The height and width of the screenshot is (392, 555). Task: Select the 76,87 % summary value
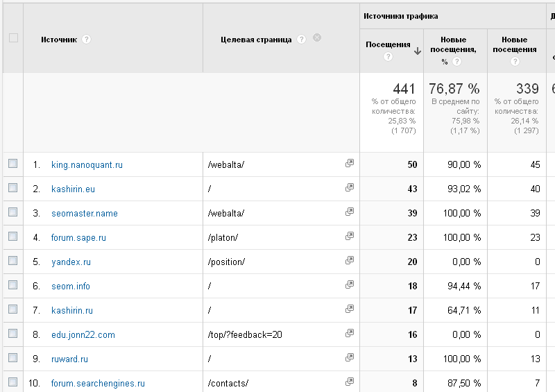454,89
